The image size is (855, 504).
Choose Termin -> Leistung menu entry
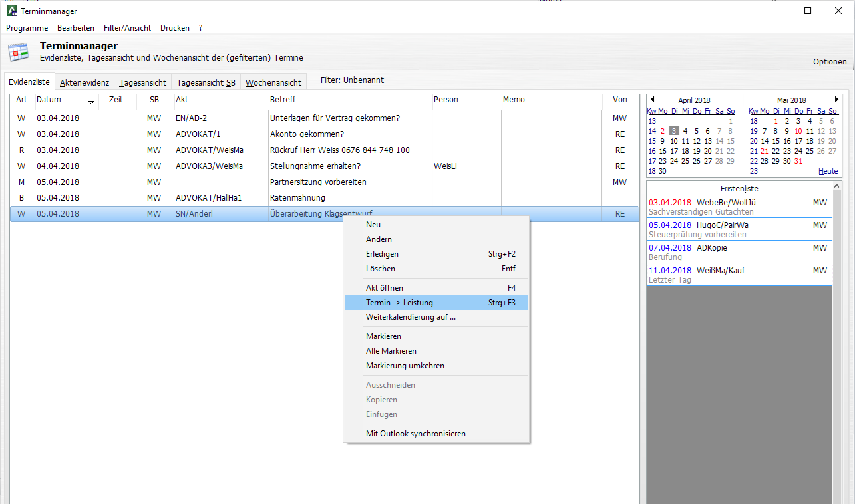tap(436, 303)
